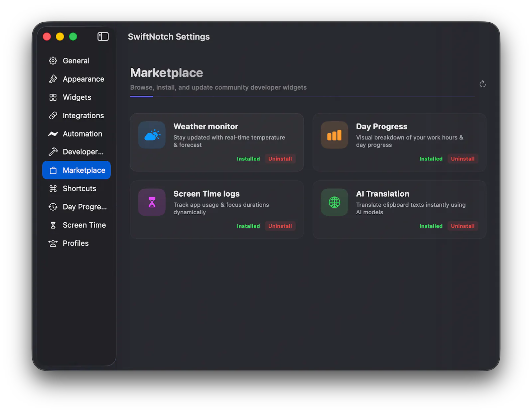Click the Shortcuts command-key icon

[x=53, y=188]
